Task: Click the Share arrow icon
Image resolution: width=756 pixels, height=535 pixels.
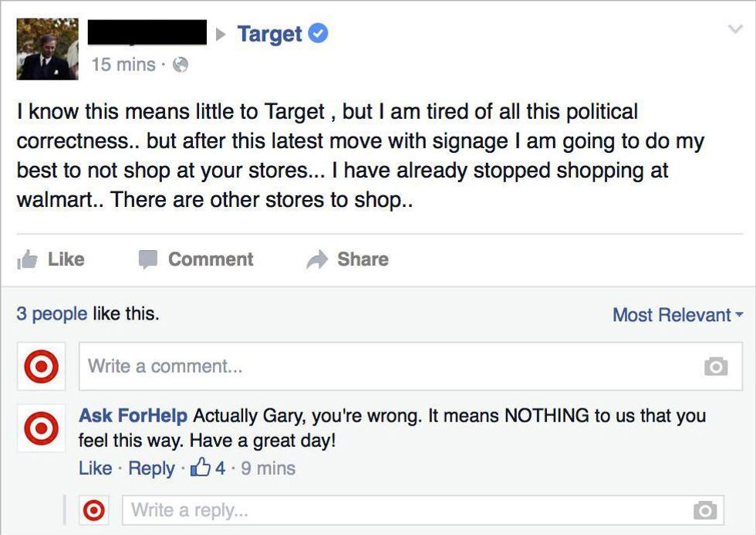Action: (x=316, y=259)
